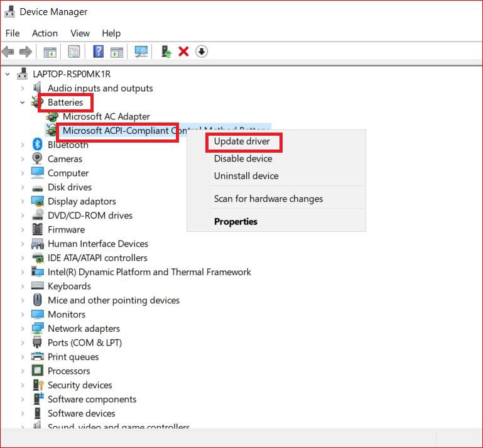The width and height of the screenshot is (483, 448).
Task: Select Microsoft AC Adapter device
Action: (106, 116)
